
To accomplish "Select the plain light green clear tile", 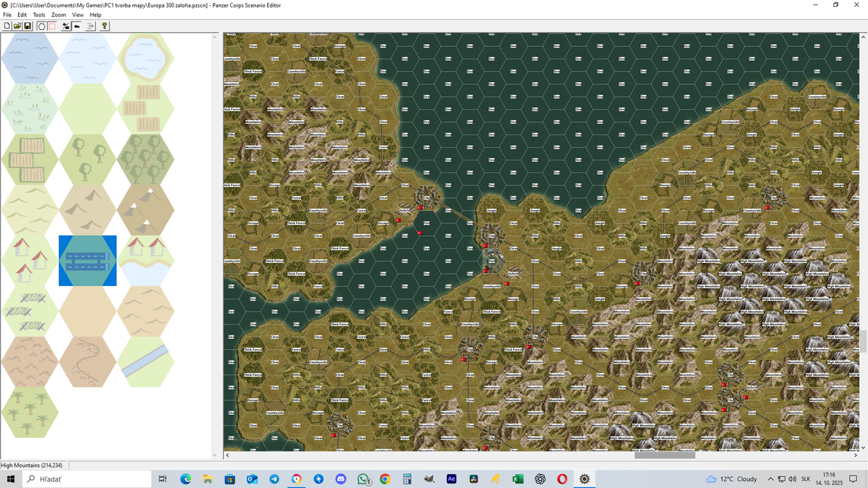I will (x=87, y=108).
